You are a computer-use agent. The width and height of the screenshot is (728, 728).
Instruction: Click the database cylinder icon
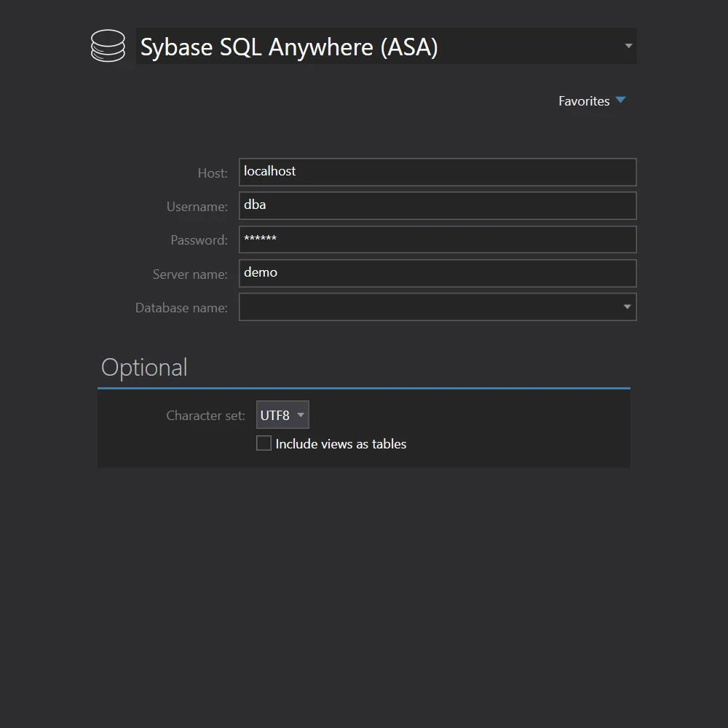pyautogui.click(x=108, y=46)
